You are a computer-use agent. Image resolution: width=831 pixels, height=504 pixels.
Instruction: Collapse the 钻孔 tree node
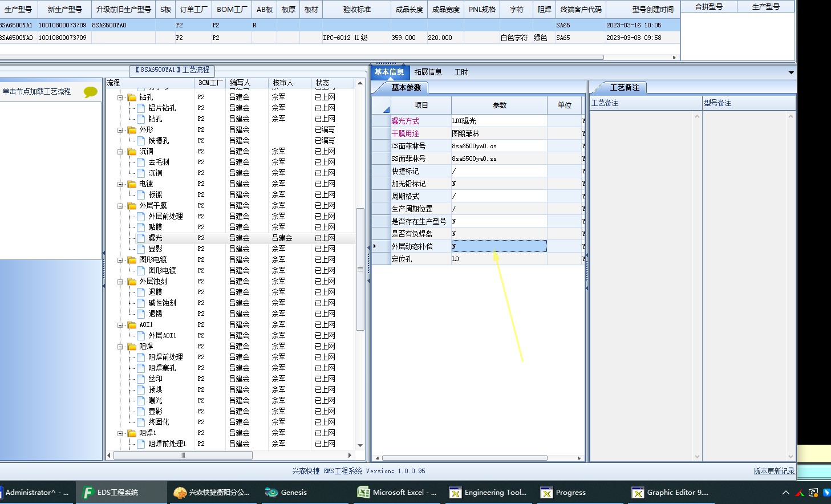121,97
